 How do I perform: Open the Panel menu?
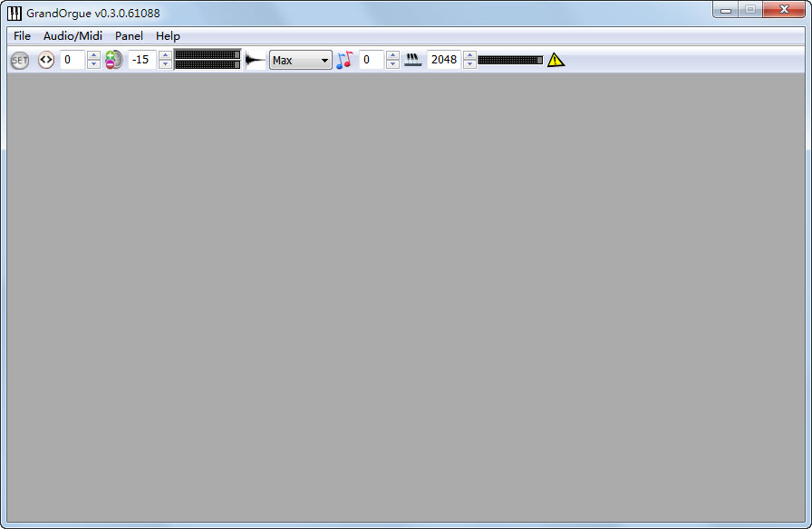click(129, 35)
